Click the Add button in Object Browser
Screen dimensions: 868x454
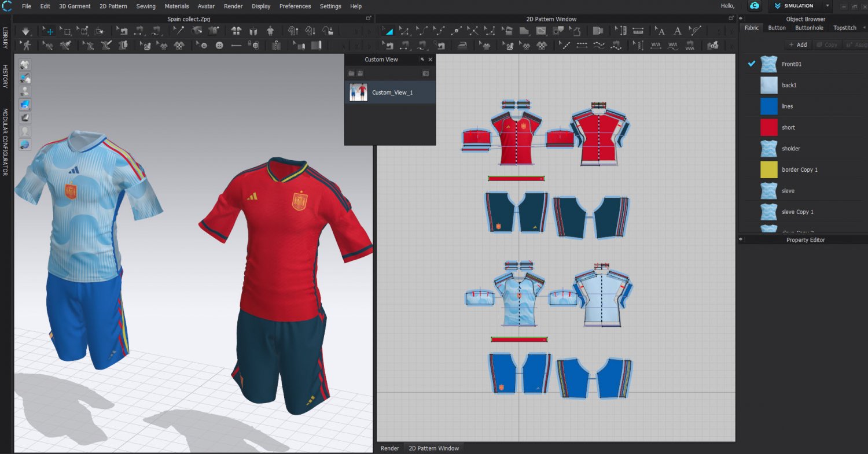tap(797, 45)
